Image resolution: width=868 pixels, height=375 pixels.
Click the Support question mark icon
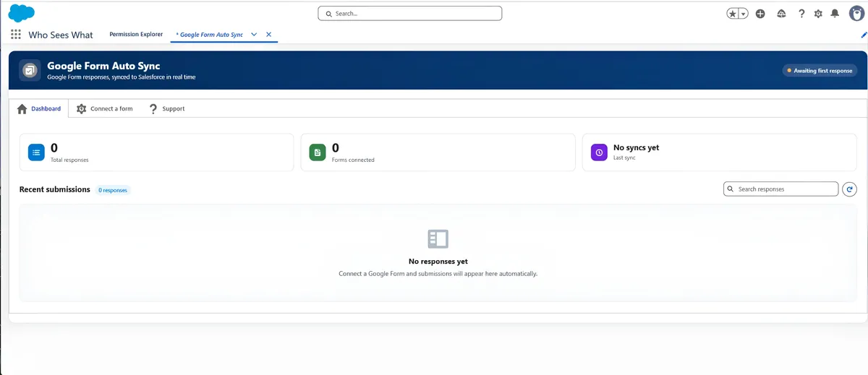(153, 108)
